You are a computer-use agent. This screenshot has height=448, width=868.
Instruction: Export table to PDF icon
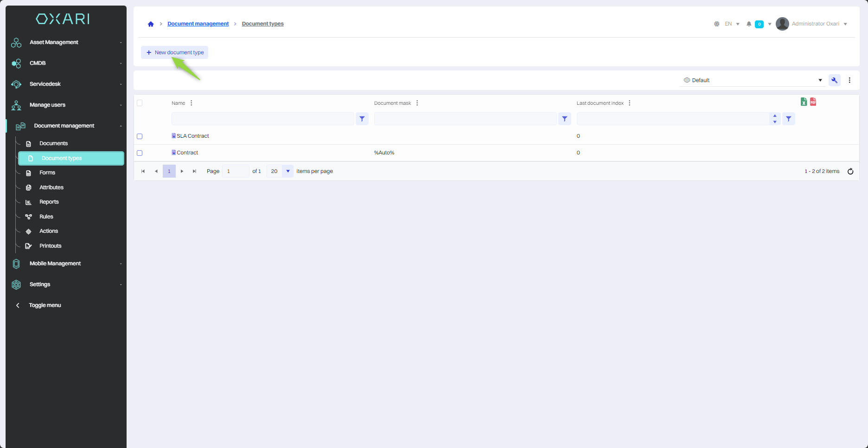[813, 102]
